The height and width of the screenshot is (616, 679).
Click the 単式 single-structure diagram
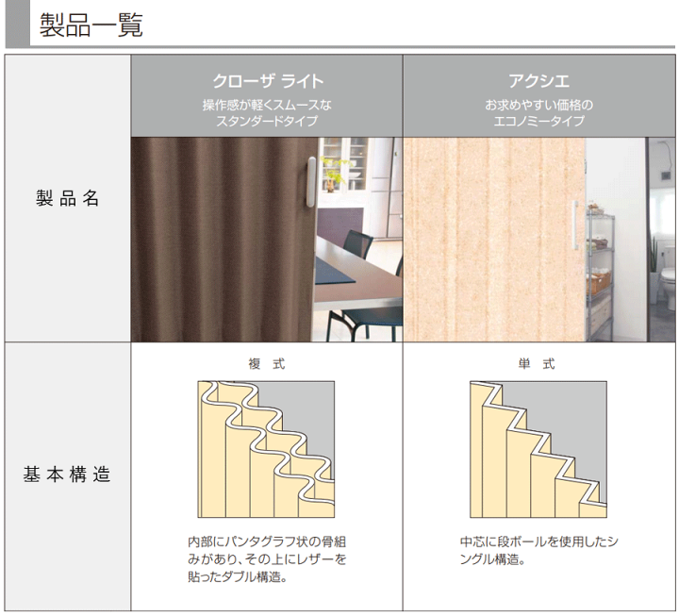[538, 449]
